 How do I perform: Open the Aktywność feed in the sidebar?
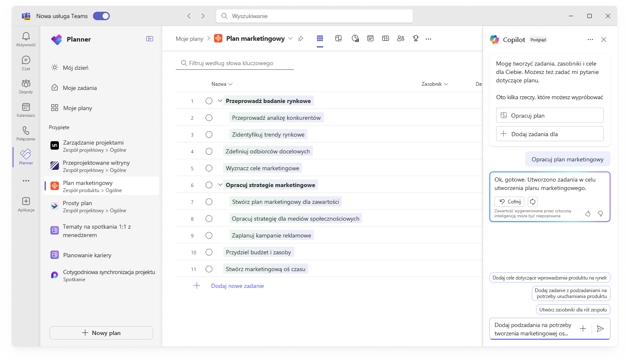(26, 40)
